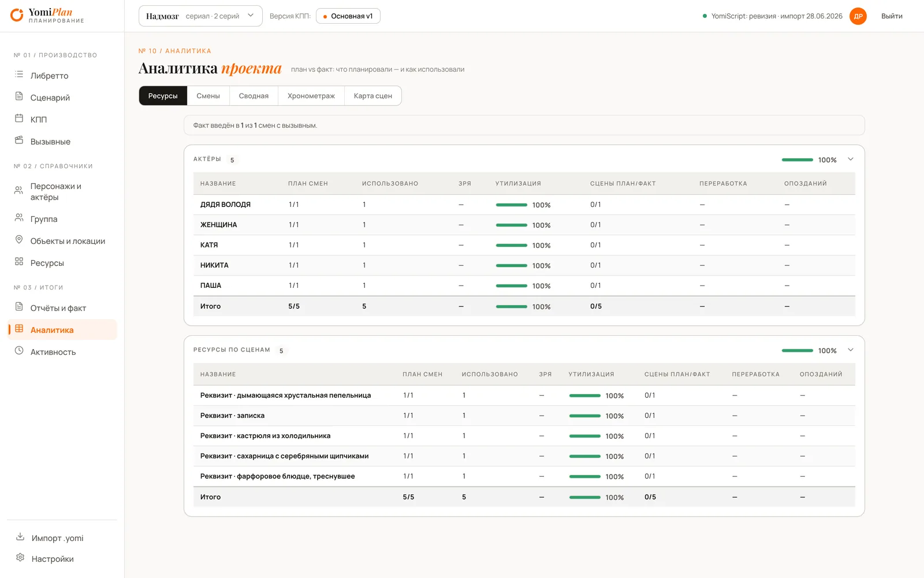Open the Основная v1 version selector
The image size is (924, 578).
[348, 16]
